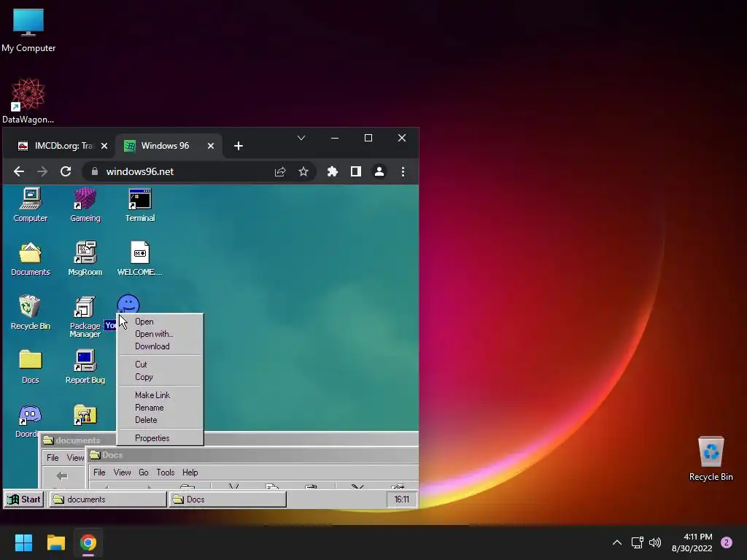Select Copy from context menu

click(x=160, y=377)
